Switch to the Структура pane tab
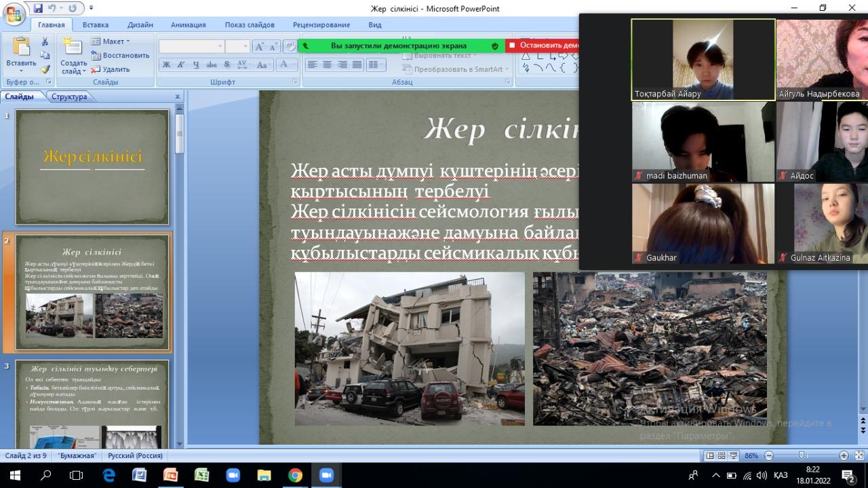 pos(69,96)
